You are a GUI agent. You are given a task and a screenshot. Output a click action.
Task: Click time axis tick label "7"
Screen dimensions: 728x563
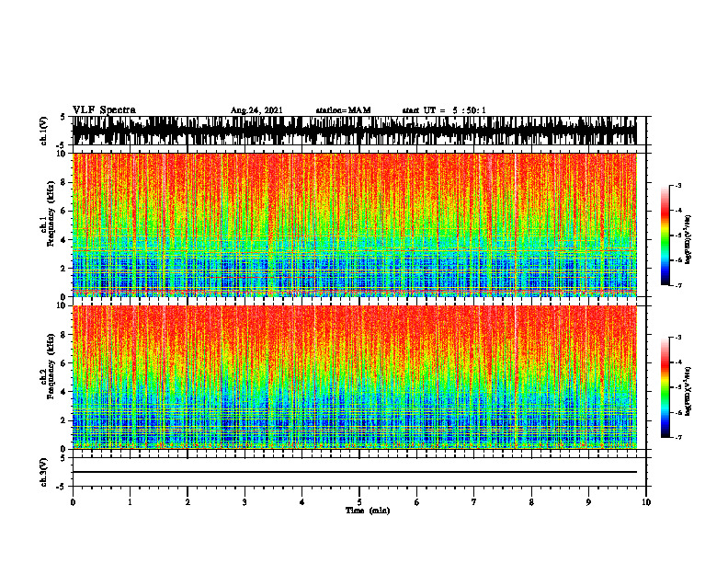click(474, 502)
